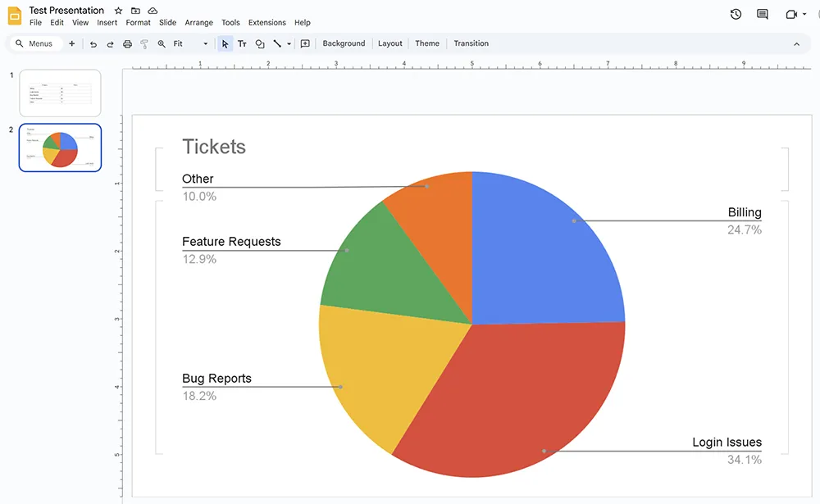Click the Theme button

(426, 43)
